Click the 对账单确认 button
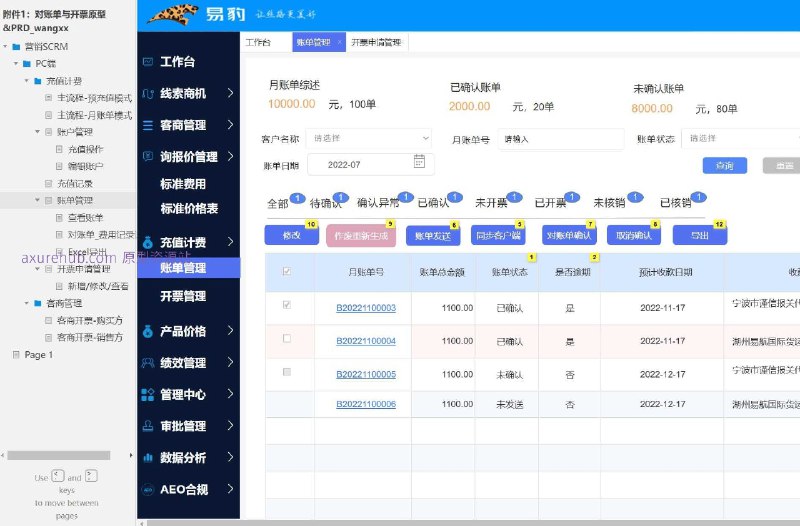 pos(569,235)
